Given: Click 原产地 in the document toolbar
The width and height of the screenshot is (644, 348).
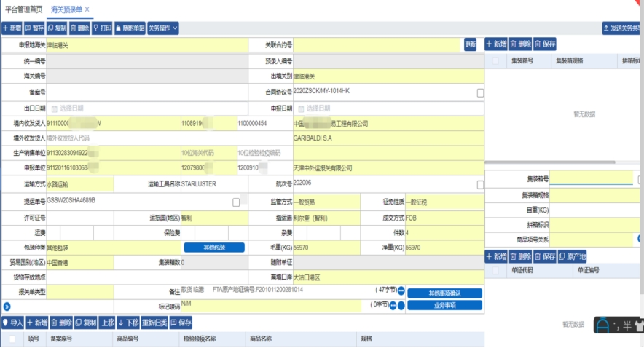Looking at the screenshot, I should 574,256.
